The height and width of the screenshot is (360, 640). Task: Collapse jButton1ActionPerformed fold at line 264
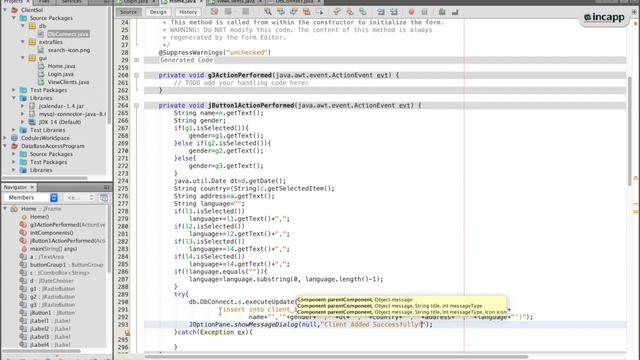136,105
